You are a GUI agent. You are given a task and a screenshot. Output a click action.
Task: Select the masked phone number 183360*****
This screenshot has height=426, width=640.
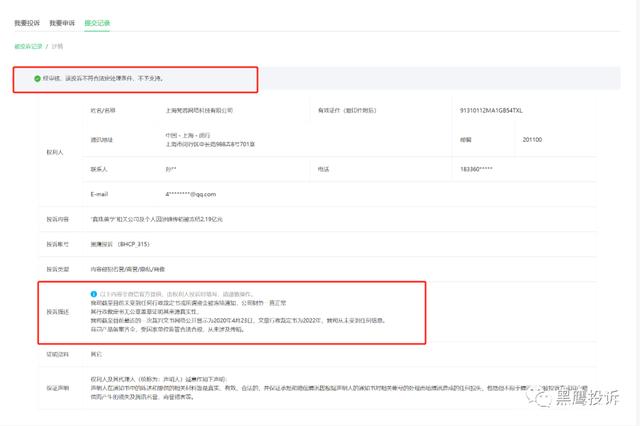coord(476,169)
